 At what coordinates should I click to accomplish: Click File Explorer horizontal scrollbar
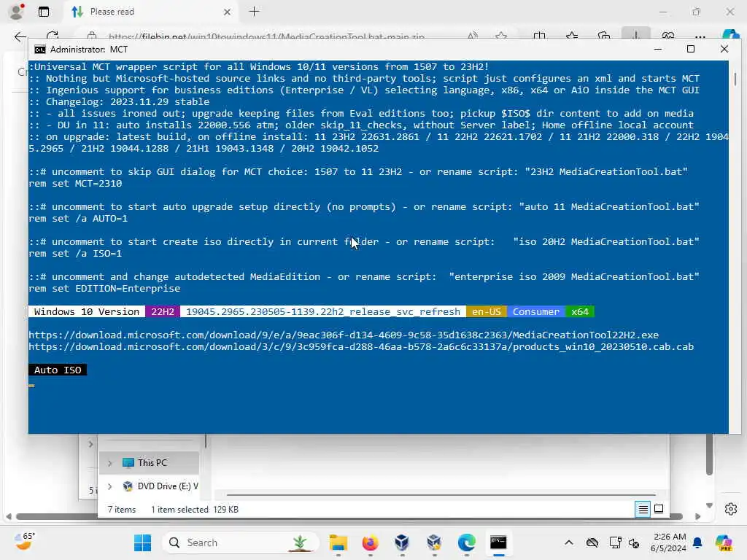click(x=441, y=494)
